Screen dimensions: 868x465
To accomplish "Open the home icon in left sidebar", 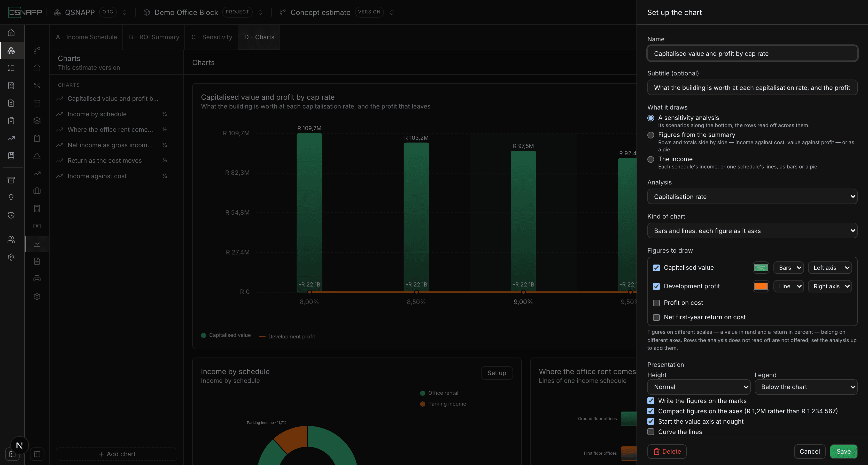I will [x=11, y=33].
